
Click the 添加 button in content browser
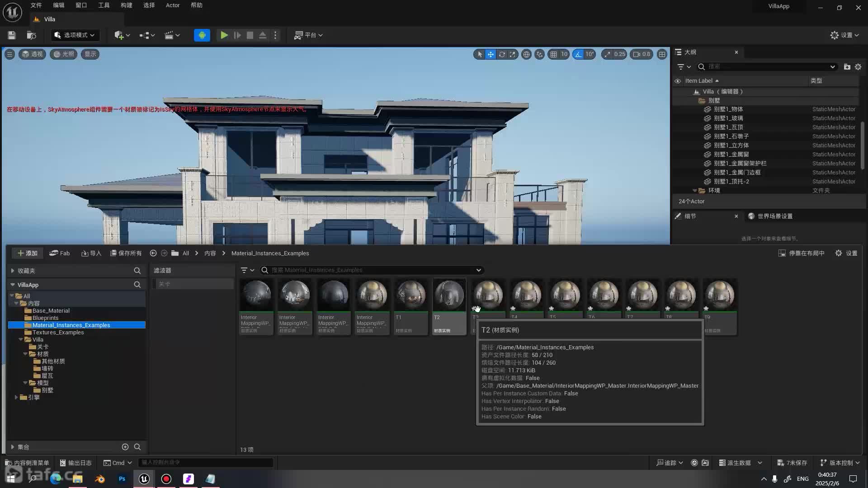pyautogui.click(x=28, y=253)
